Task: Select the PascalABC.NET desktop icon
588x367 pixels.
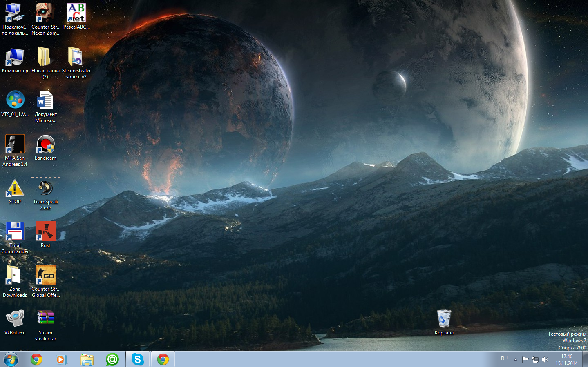Action: click(x=76, y=16)
